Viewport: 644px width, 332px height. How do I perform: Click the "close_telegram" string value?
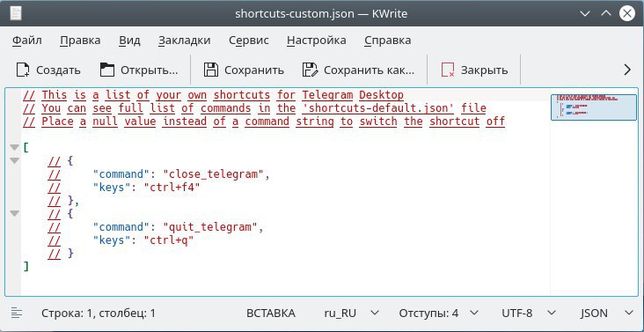tap(213, 174)
